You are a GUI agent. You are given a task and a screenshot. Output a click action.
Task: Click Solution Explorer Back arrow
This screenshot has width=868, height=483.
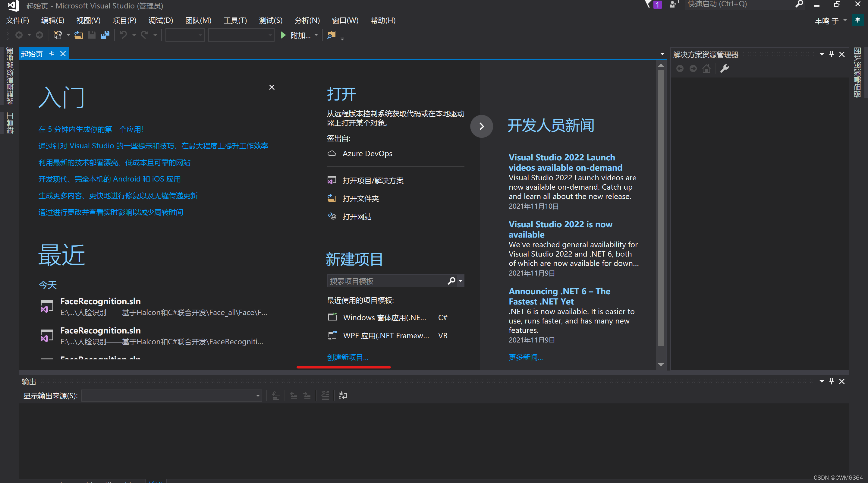tap(680, 69)
